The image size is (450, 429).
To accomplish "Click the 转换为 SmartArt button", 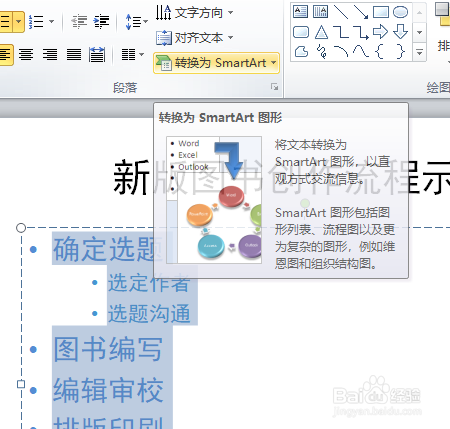I will click(216, 63).
